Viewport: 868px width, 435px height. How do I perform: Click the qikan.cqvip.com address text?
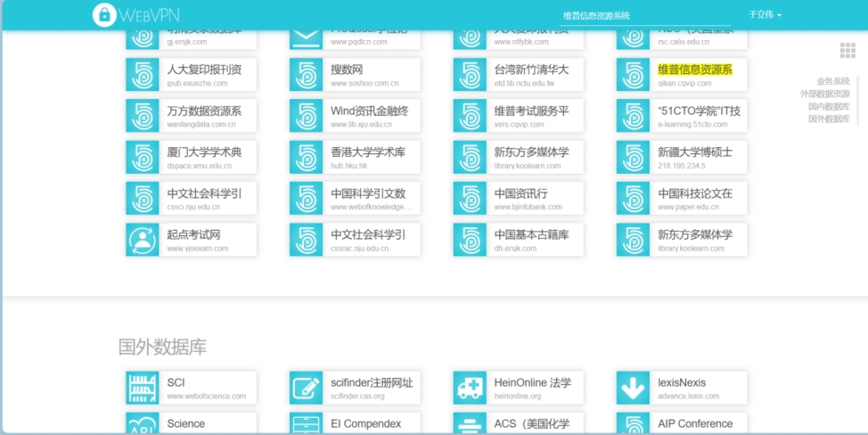pos(684,84)
